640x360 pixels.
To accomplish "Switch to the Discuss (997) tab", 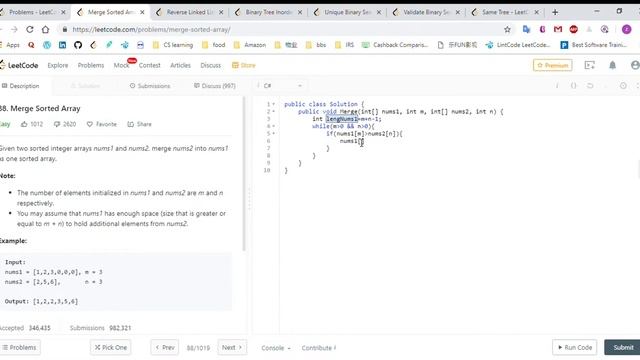I will click(x=215, y=86).
